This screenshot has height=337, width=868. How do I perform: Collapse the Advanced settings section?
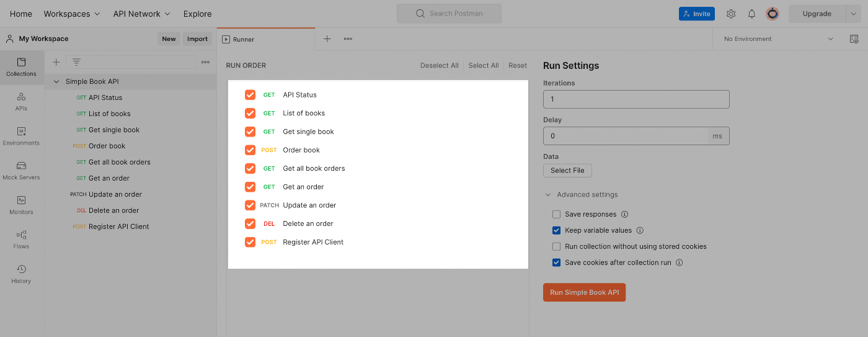(548, 194)
